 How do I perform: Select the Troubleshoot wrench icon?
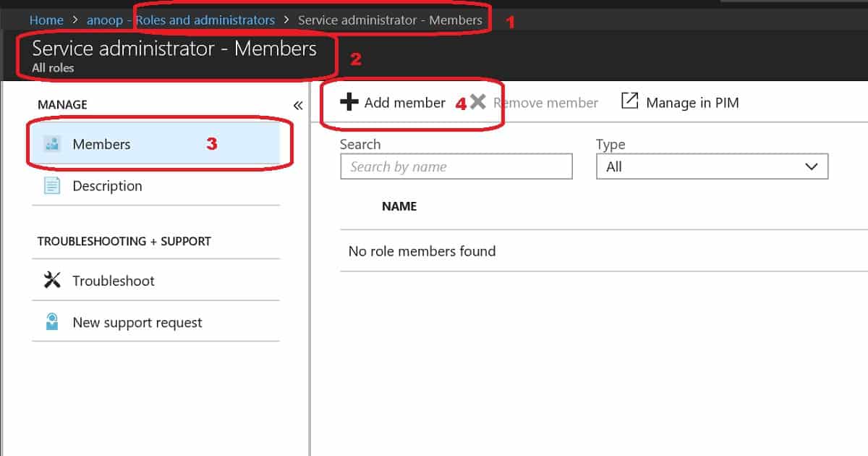click(51, 281)
